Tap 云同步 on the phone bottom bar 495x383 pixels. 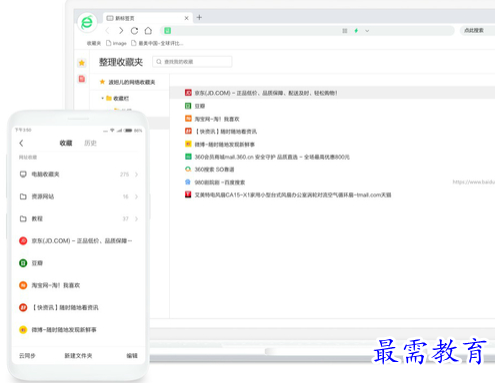click(27, 356)
